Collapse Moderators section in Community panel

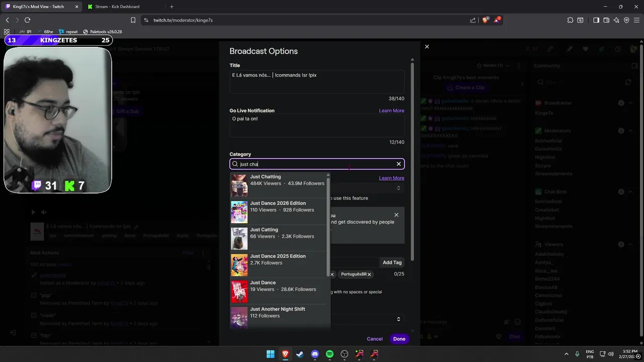(x=630, y=131)
